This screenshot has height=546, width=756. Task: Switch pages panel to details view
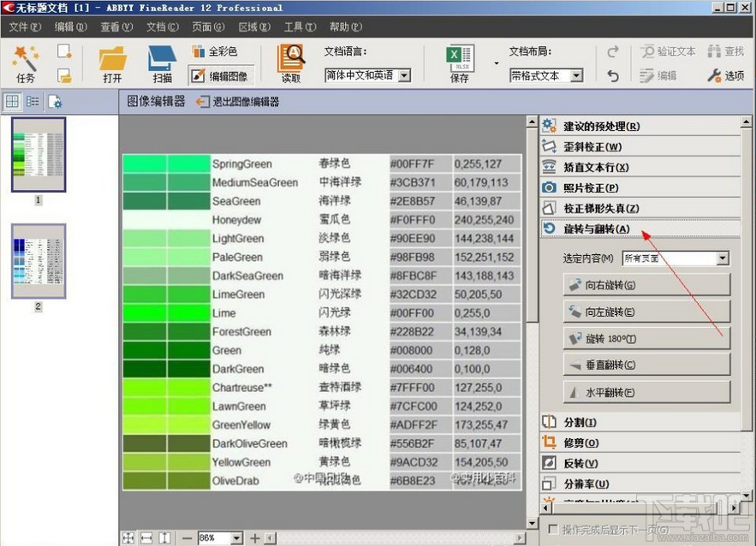click(x=33, y=101)
